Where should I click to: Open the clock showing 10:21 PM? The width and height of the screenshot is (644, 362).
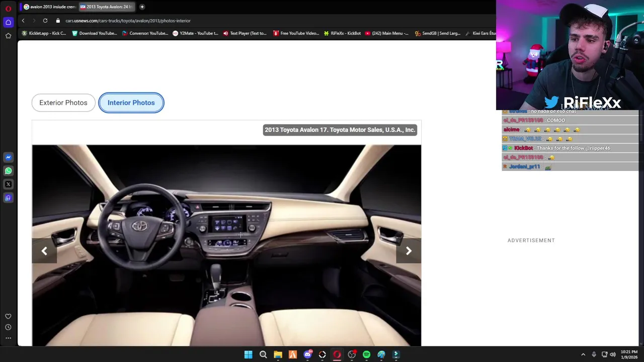[629, 354]
